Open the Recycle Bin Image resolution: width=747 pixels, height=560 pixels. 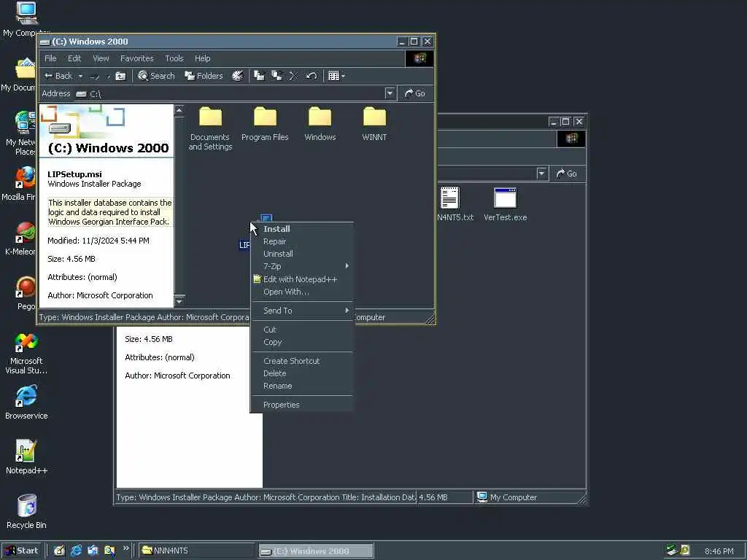click(x=26, y=512)
